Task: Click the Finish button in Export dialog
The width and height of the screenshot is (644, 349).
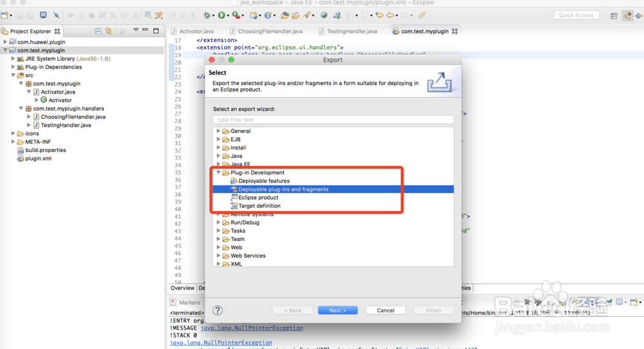Action: (x=433, y=310)
